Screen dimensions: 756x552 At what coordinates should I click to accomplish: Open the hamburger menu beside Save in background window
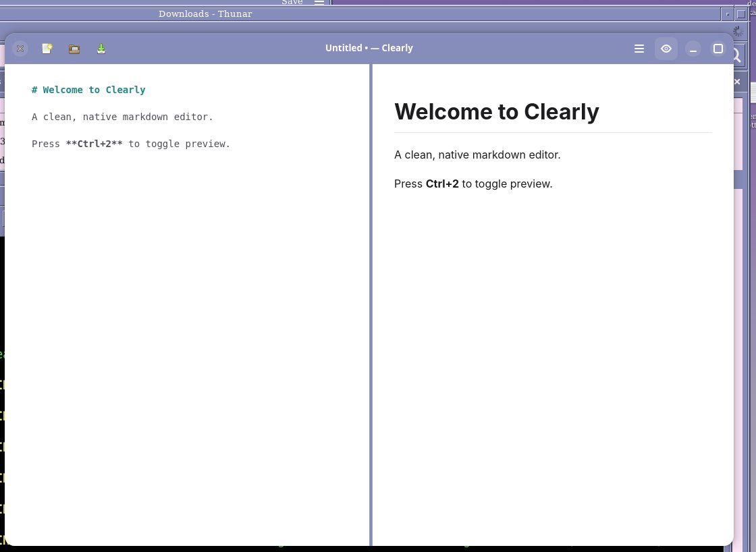coord(319,3)
